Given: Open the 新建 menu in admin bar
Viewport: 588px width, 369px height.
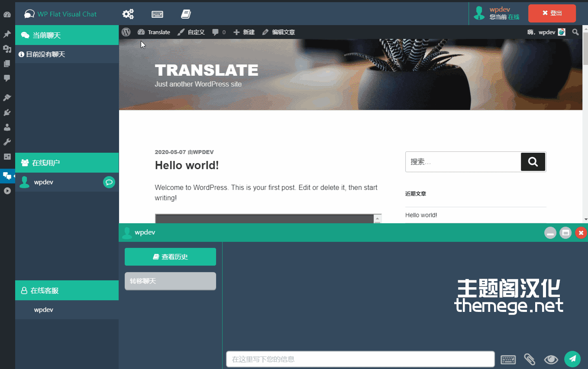Looking at the screenshot, I should [x=244, y=32].
